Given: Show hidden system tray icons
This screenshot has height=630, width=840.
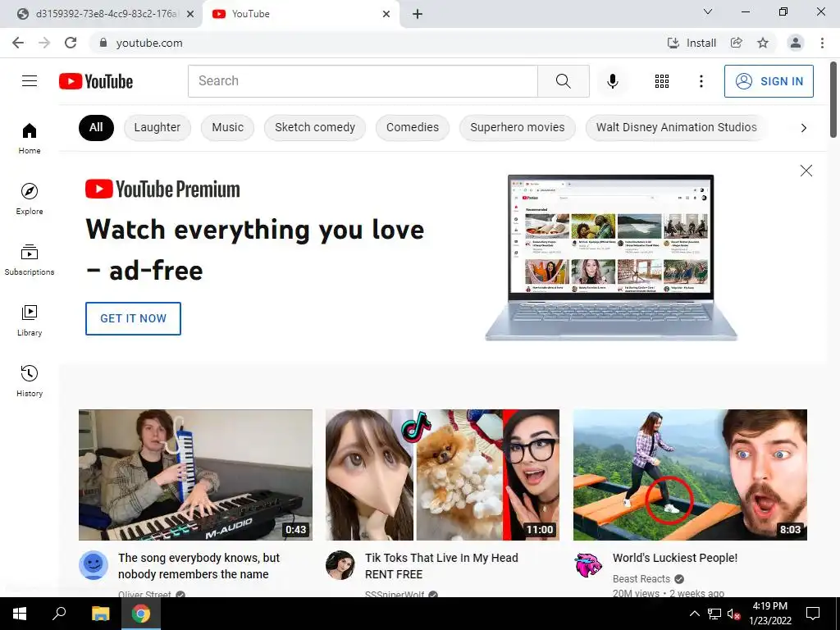Looking at the screenshot, I should click(x=694, y=614).
